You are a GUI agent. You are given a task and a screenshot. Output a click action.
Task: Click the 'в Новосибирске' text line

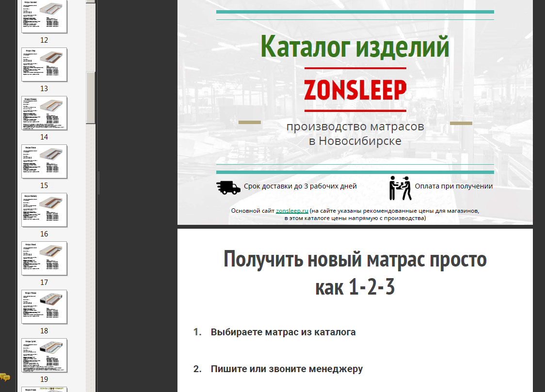click(x=355, y=141)
